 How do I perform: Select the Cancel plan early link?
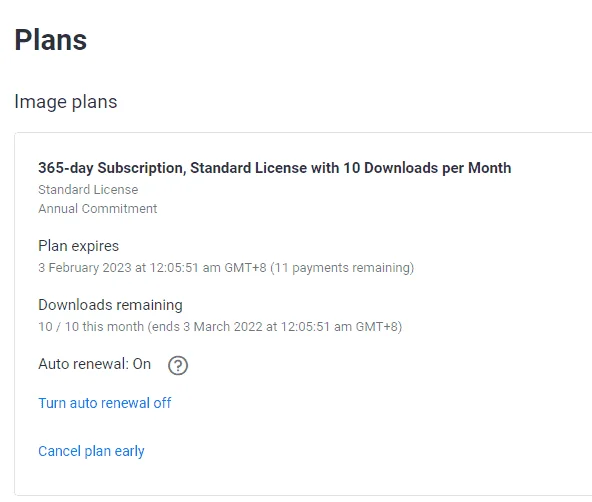91,451
